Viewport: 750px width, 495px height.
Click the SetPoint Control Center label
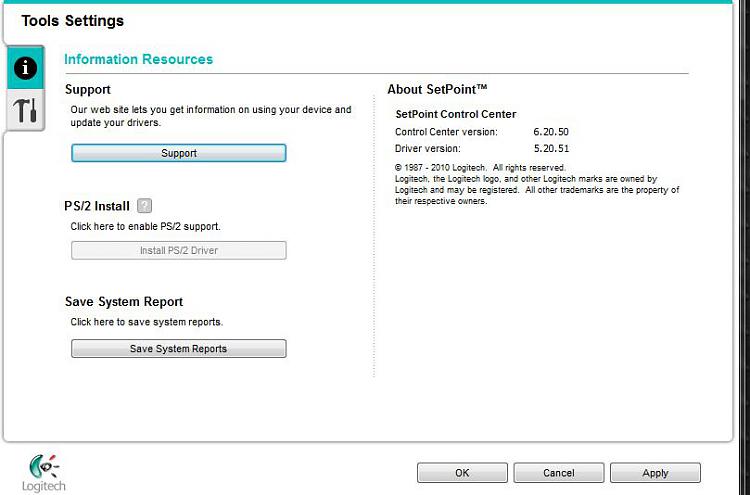tap(456, 114)
